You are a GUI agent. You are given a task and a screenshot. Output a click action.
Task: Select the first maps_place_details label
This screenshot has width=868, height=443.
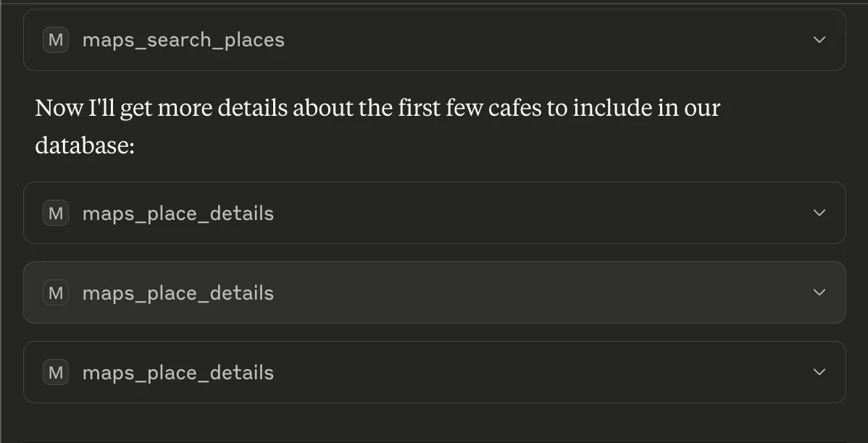pos(178,214)
